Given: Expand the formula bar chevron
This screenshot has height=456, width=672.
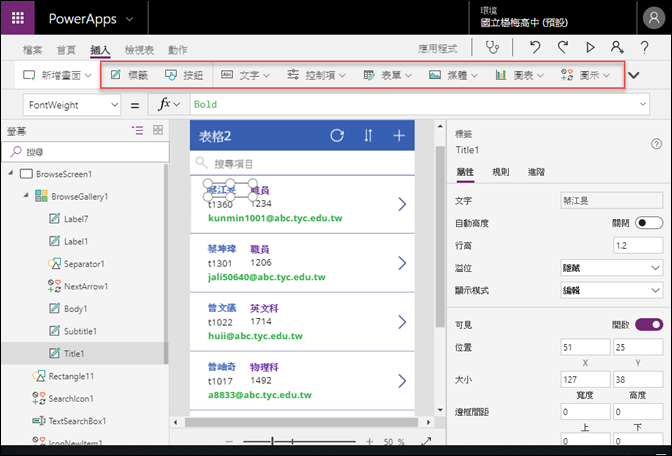Looking at the screenshot, I should pyautogui.click(x=642, y=104).
